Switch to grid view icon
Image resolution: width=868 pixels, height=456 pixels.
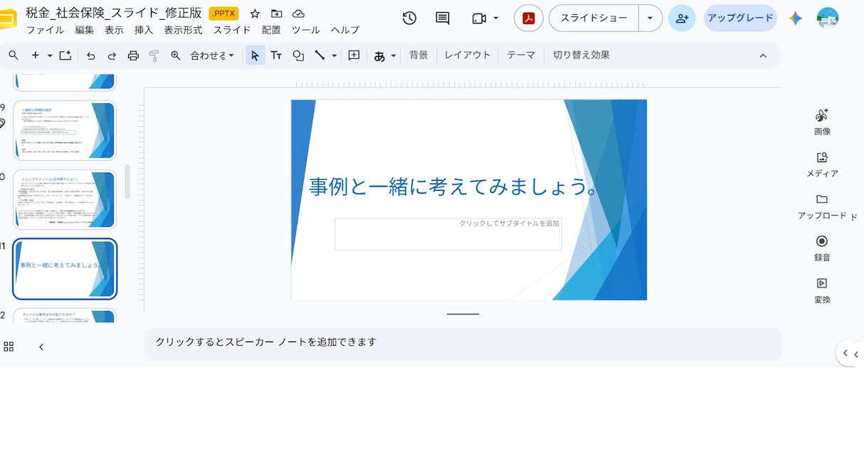(x=9, y=347)
